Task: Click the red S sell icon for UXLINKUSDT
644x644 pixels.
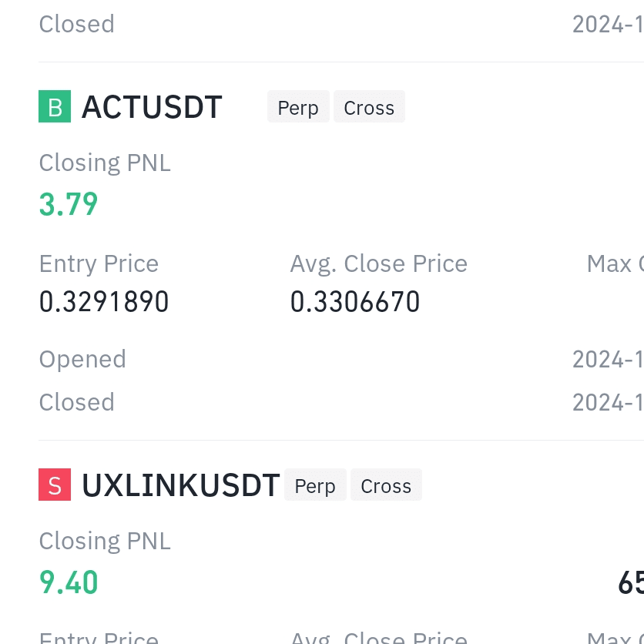Action: (x=55, y=485)
